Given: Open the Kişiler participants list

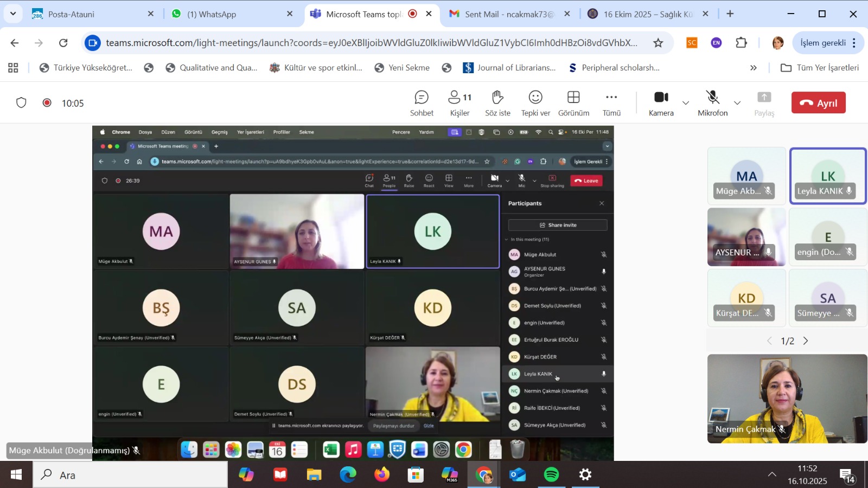Looking at the screenshot, I should 459,103.
